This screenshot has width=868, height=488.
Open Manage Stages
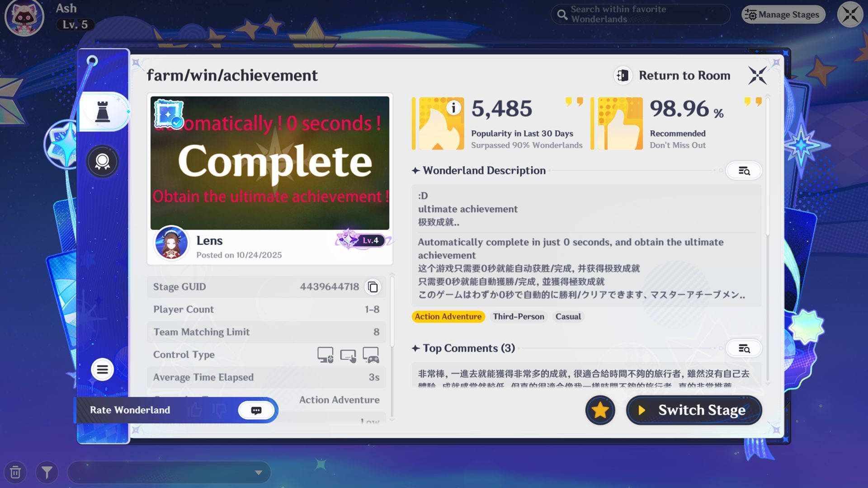pyautogui.click(x=783, y=15)
